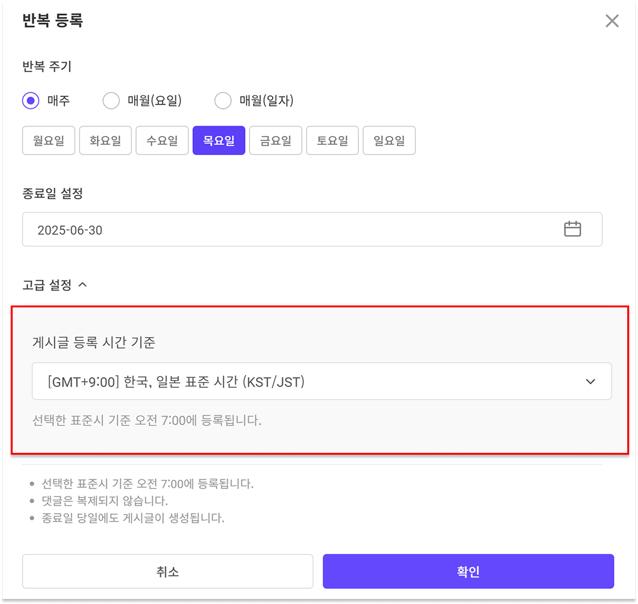Select the 매월(일자) radio option
This screenshot has height=604, width=638.
pyautogui.click(x=223, y=101)
